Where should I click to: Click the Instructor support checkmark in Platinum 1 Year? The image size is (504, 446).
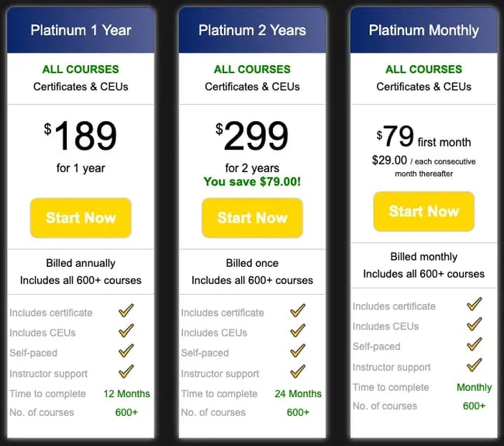click(x=126, y=372)
